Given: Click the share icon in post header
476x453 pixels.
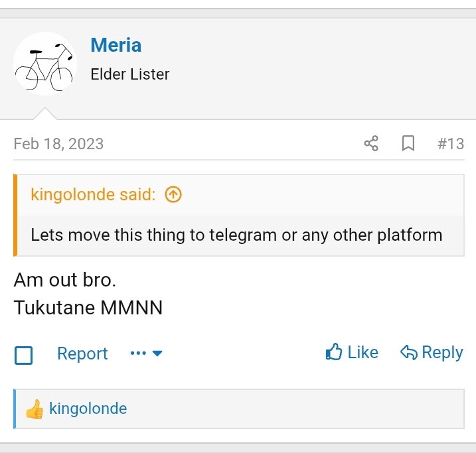Looking at the screenshot, I should [x=371, y=143].
